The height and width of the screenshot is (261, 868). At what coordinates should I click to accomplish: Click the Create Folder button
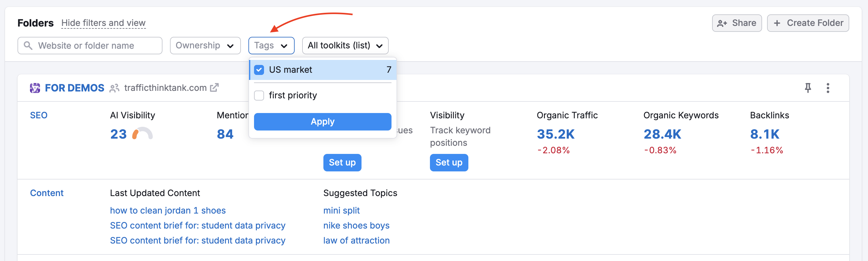pos(807,23)
